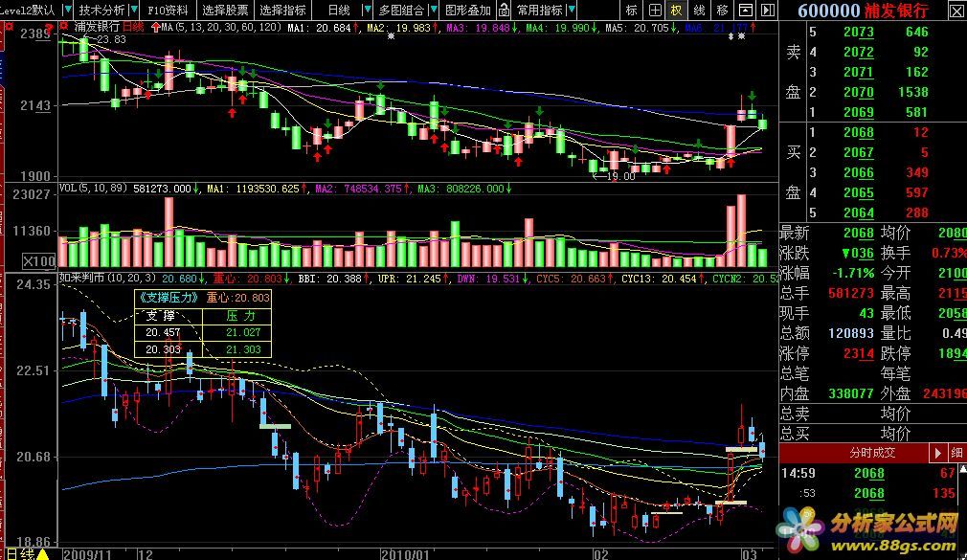Expand the 多图组合 dropdown arrow
Viewport: 967px width, 560px height.
[x=433, y=10]
